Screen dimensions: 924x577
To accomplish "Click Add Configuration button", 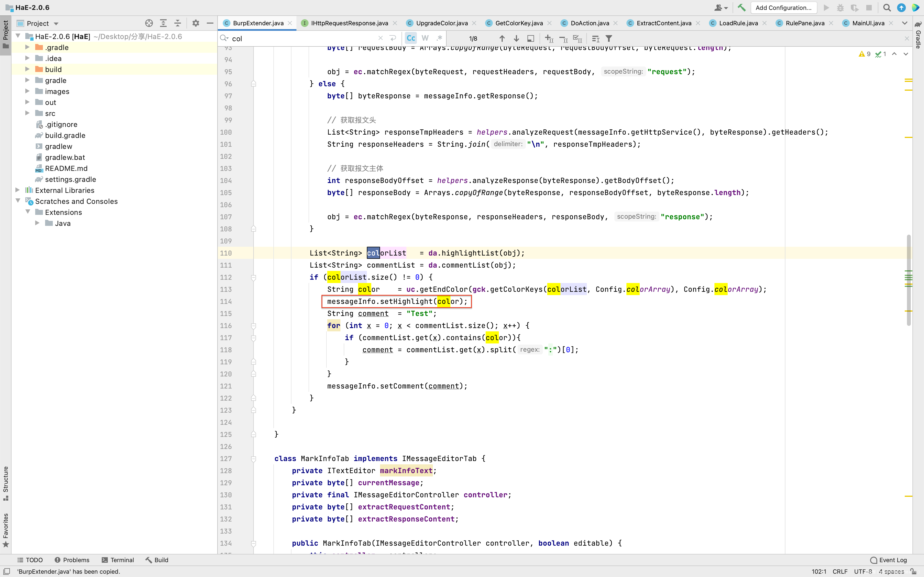I will (x=783, y=8).
